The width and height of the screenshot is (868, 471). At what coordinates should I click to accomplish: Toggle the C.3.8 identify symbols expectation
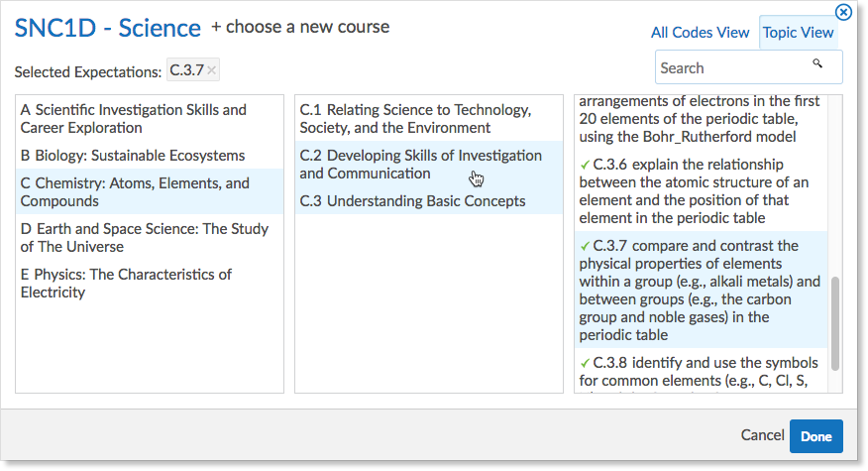pos(701,371)
